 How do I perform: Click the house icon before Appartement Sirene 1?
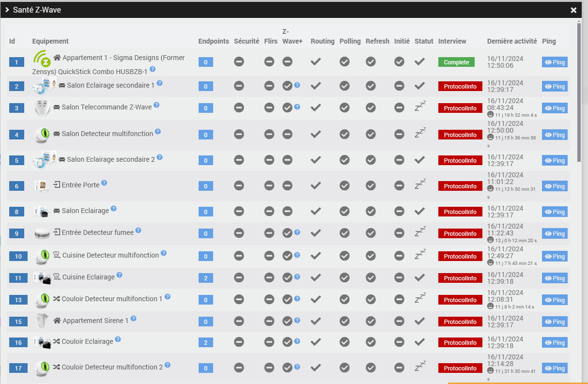[x=57, y=321]
